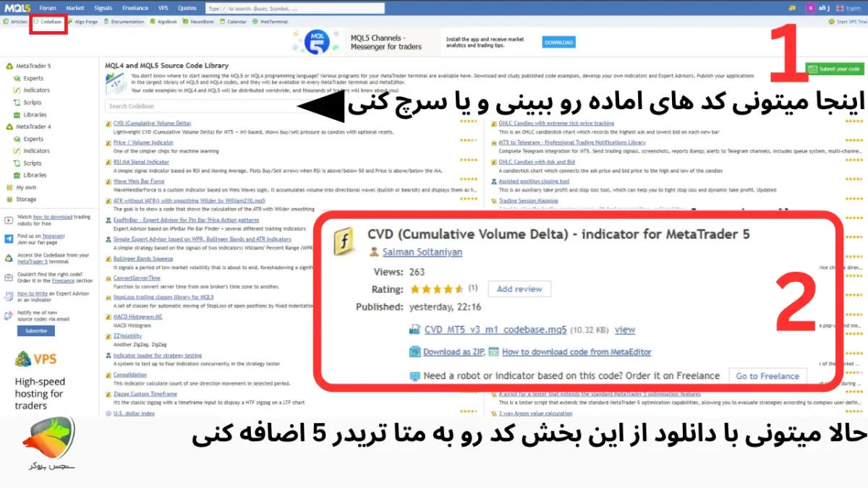Go to the CodeBase section

pos(48,22)
